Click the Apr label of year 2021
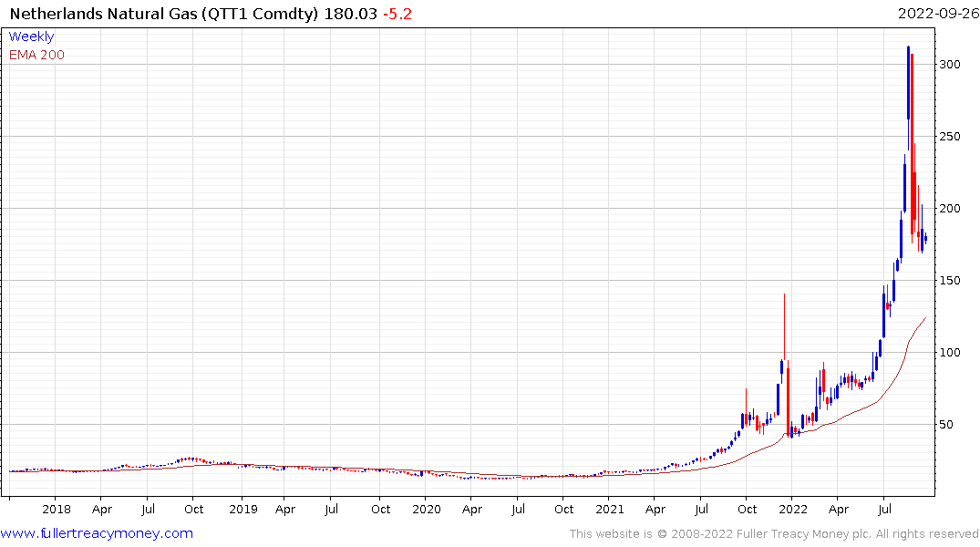Viewport: 980px width, 547px height. tap(655, 509)
